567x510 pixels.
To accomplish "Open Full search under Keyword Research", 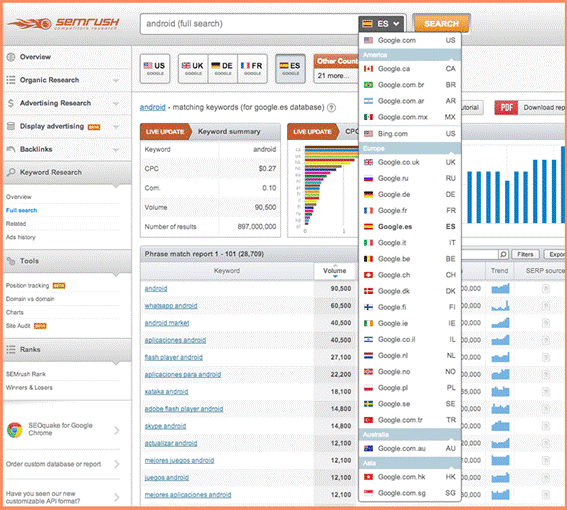I will (x=21, y=210).
